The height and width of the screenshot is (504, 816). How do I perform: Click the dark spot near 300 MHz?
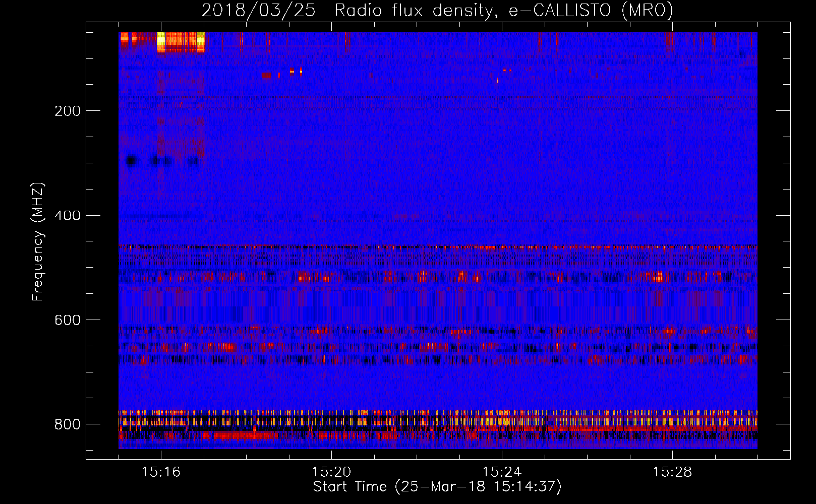coord(132,161)
